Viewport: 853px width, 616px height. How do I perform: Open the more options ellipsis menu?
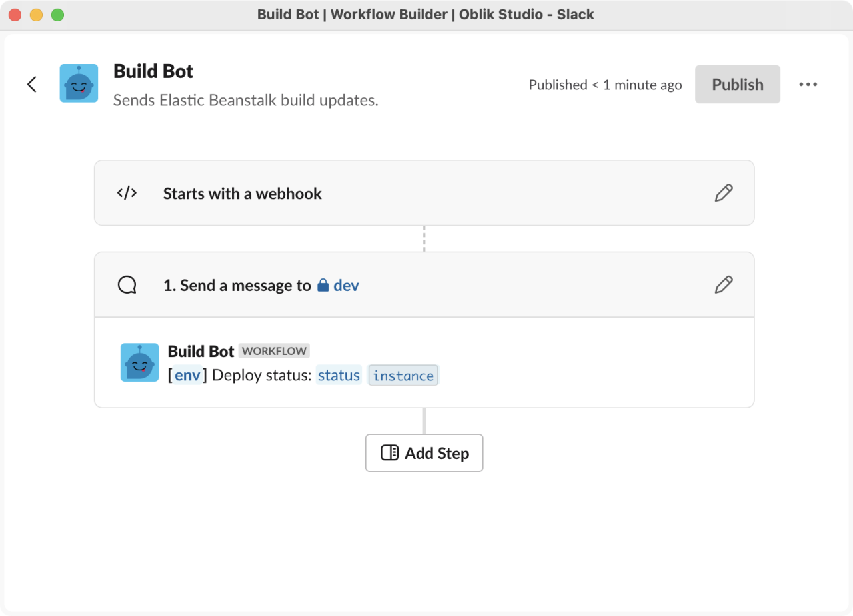point(808,84)
